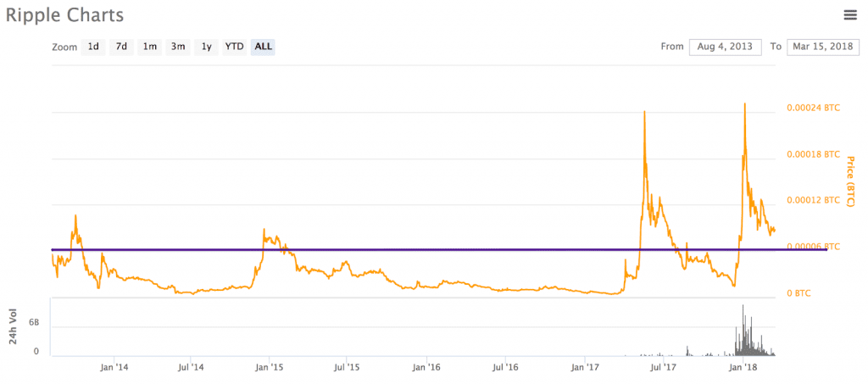
Task: Click the 24h Vol axis title
Action: point(14,326)
